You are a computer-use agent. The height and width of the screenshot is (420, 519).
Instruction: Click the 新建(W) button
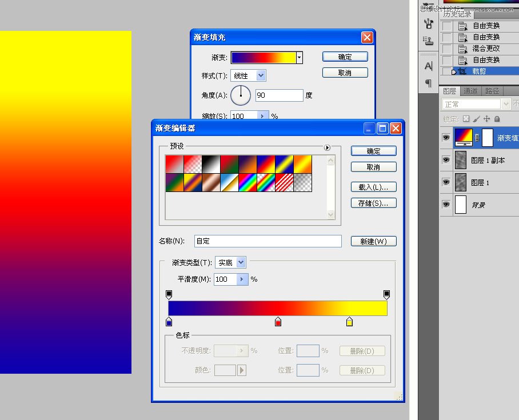tap(373, 241)
